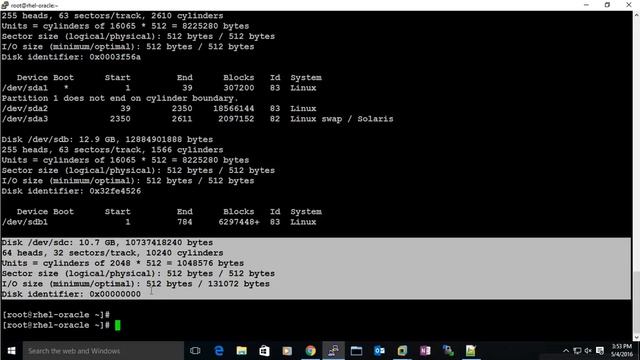The width and height of the screenshot is (640, 360).
Task: Open OneNote from the taskbar
Action: pos(425,351)
